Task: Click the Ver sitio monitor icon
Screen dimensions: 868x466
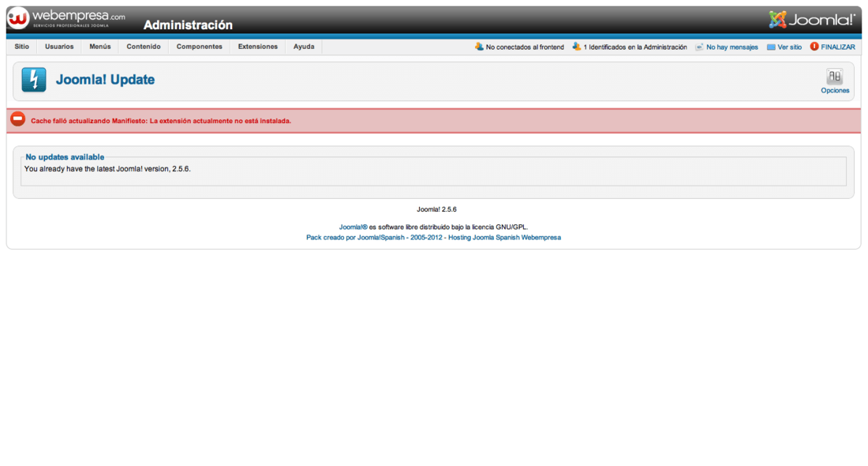Action: (771, 47)
